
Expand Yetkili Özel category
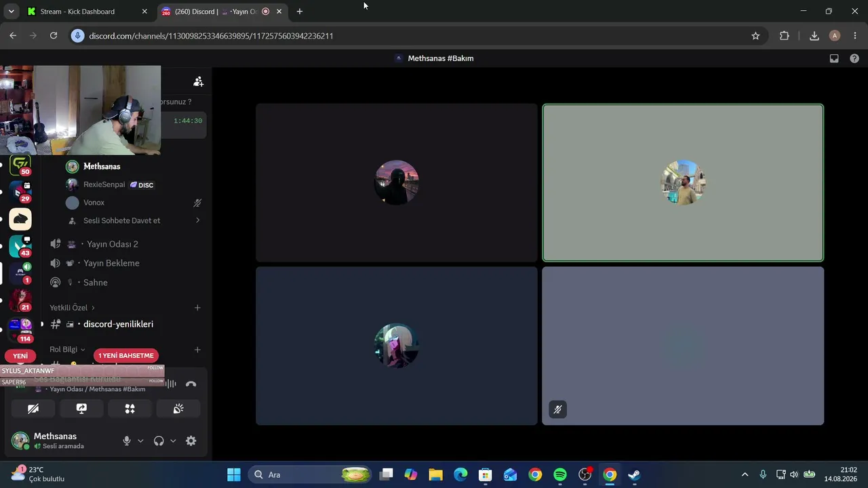pyautogui.click(x=72, y=308)
